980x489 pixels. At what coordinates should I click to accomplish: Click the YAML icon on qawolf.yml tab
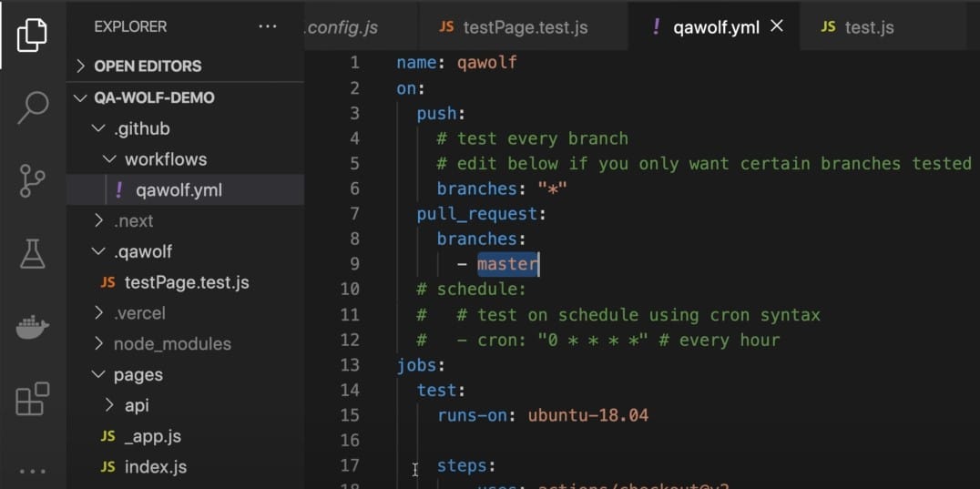[656, 26]
